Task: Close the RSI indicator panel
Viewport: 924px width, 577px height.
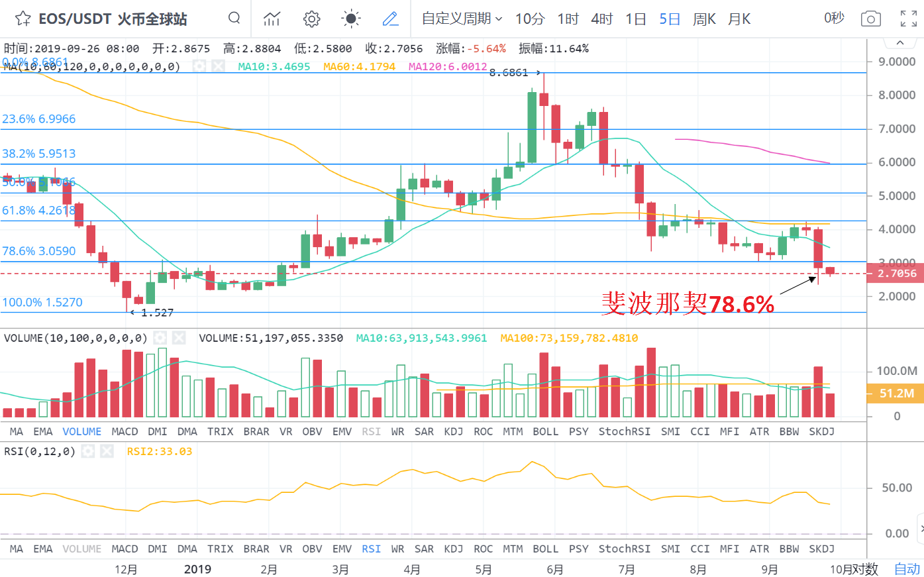Action: point(107,450)
